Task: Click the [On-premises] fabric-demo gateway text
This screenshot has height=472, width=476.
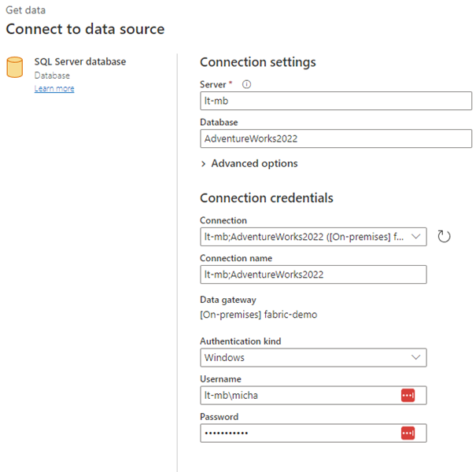Action: [x=259, y=315]
